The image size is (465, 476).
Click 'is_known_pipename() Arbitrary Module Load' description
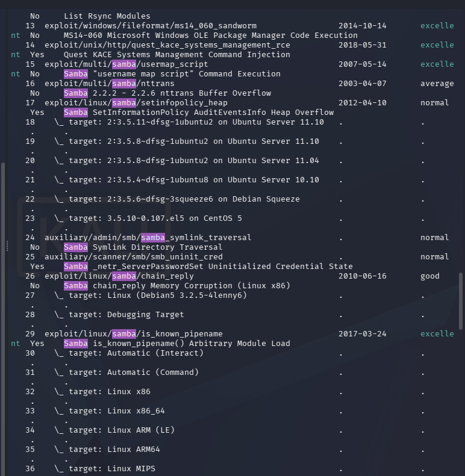[x=192, y=344]
